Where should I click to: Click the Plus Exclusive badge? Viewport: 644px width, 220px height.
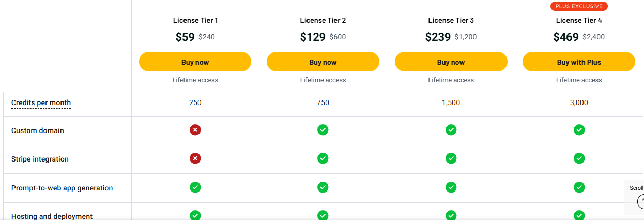coord(578,6)
